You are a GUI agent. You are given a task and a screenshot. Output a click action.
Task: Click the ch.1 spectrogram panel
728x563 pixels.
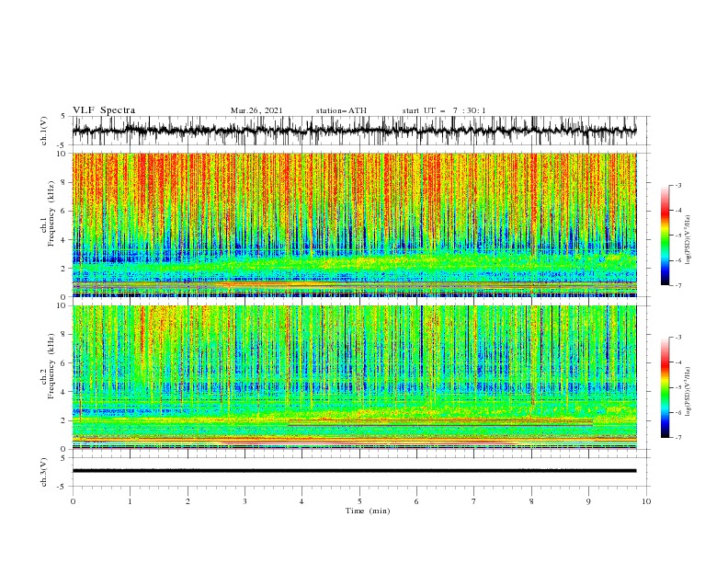354,224
